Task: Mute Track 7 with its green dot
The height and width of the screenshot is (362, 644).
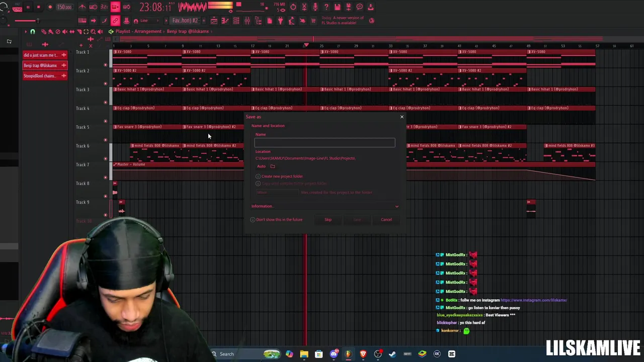Action: 105,177
